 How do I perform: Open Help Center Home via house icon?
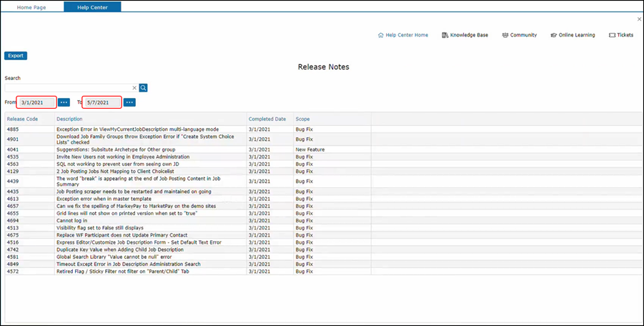coord(381,35)
